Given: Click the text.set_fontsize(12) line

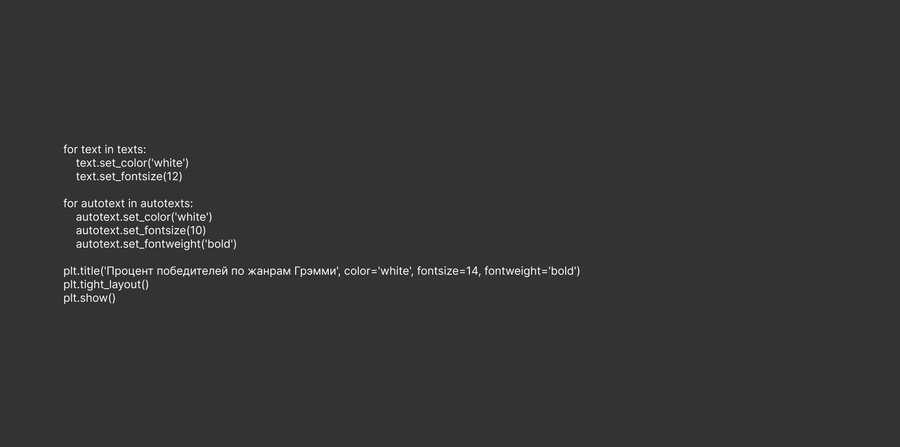Looking at the screenshot, I should pos(129,176).
